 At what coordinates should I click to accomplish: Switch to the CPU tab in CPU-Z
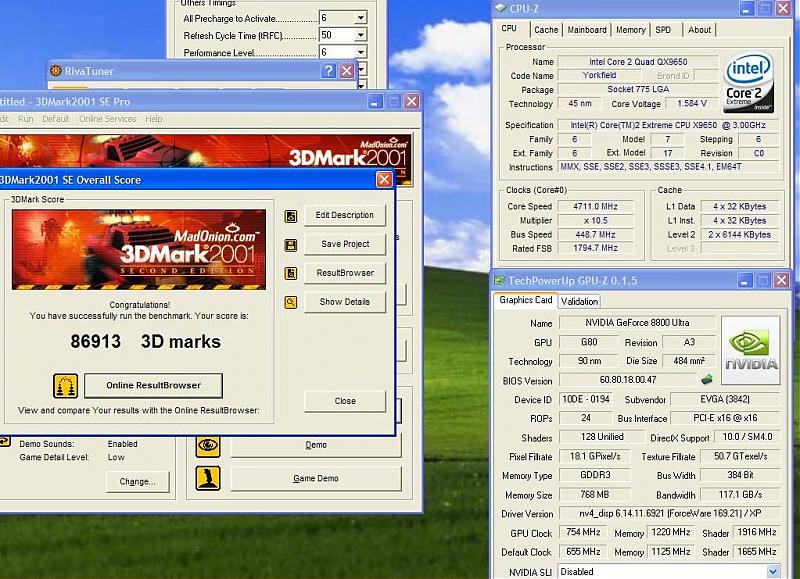509,29
